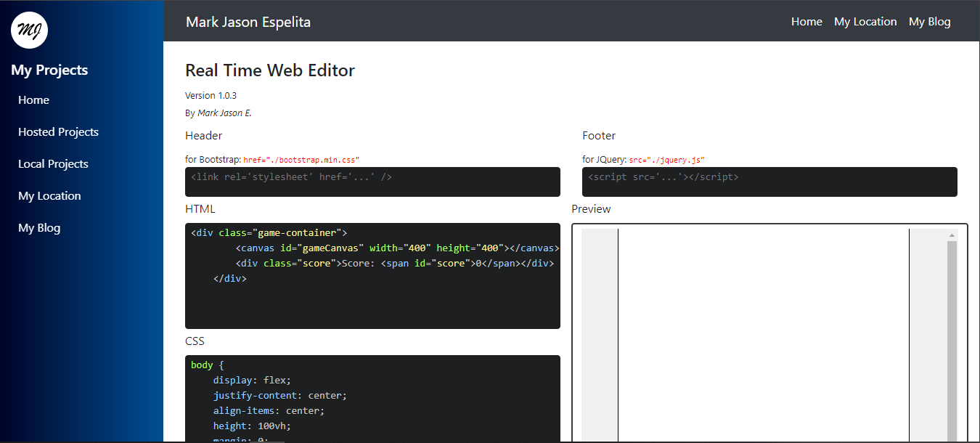Click the src="./jquery.js" hint text
The width and height of the screenshot is (980, 443).
(666, 160)
